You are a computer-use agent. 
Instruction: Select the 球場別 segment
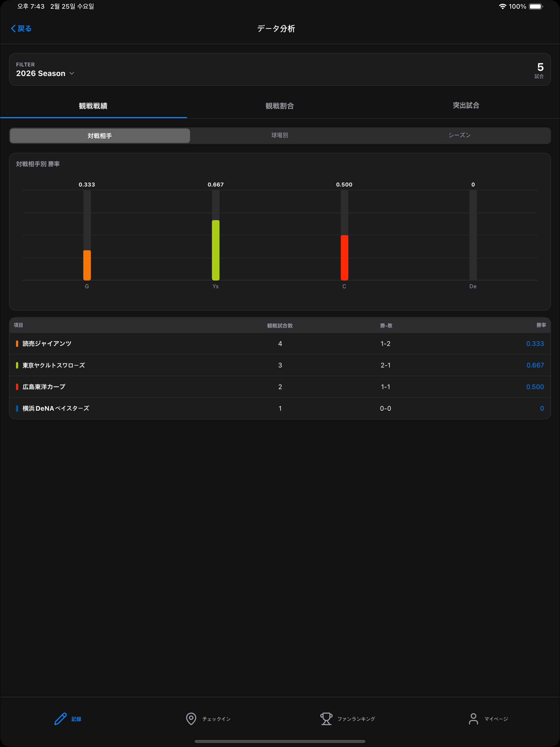click(280, 135)
